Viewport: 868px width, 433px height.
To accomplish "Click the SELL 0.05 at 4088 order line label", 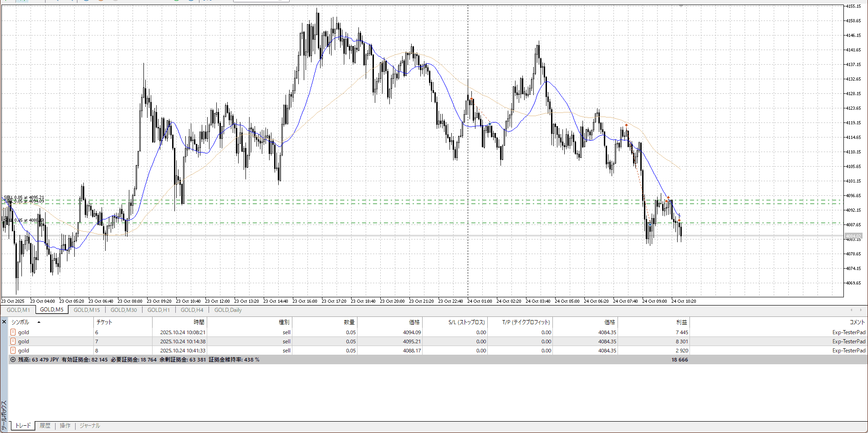I will [23, 220].
